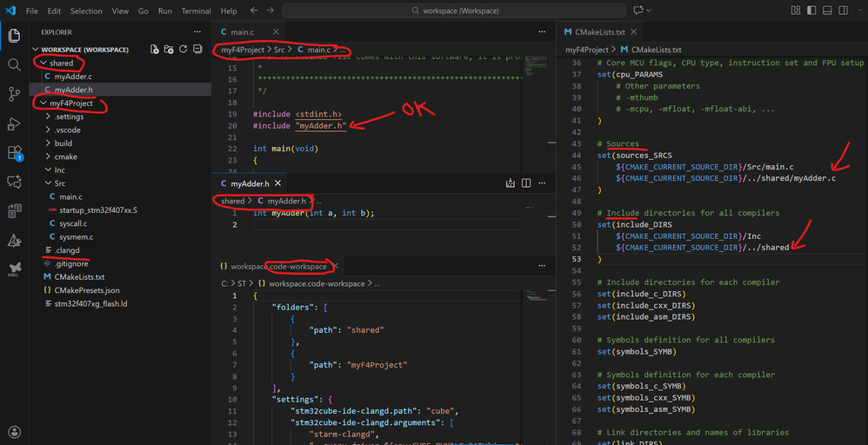Open the Terminal menu

point(196,11)
